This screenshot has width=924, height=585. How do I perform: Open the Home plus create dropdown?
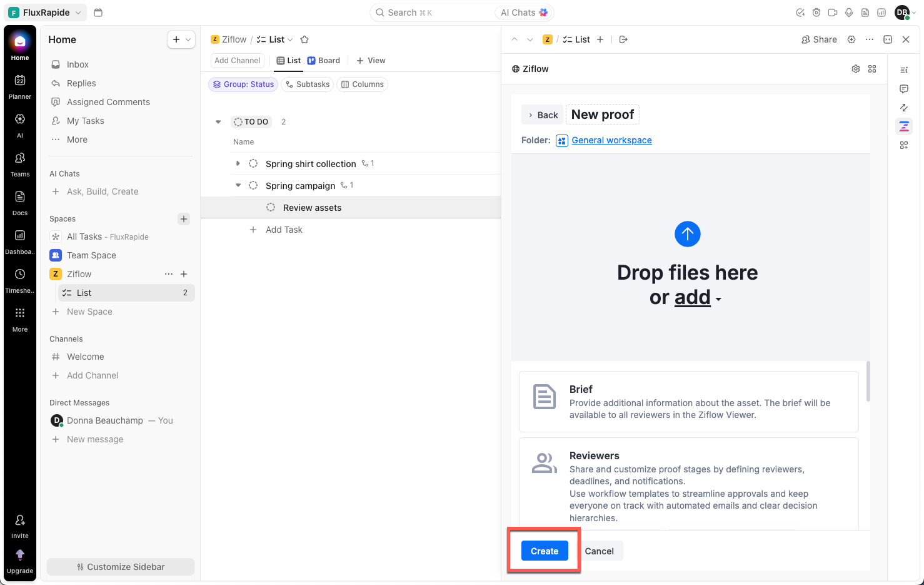pyautogui.click(x=181, y=39)
